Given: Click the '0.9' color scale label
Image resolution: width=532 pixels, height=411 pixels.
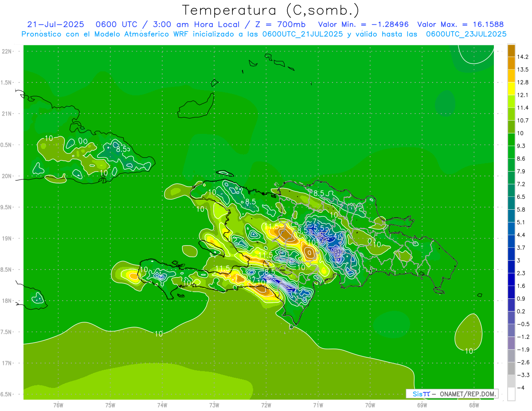Looking at the screenshot, I should (x=521, y=298).
